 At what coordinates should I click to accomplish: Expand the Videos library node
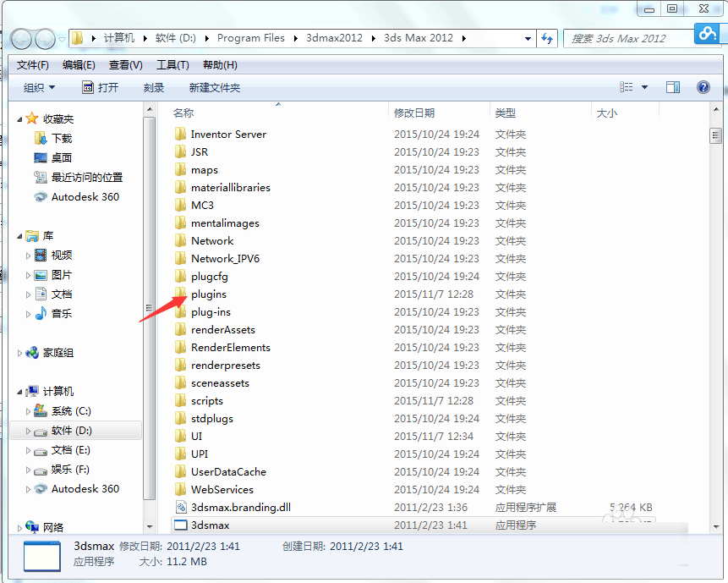click(28, 256)
